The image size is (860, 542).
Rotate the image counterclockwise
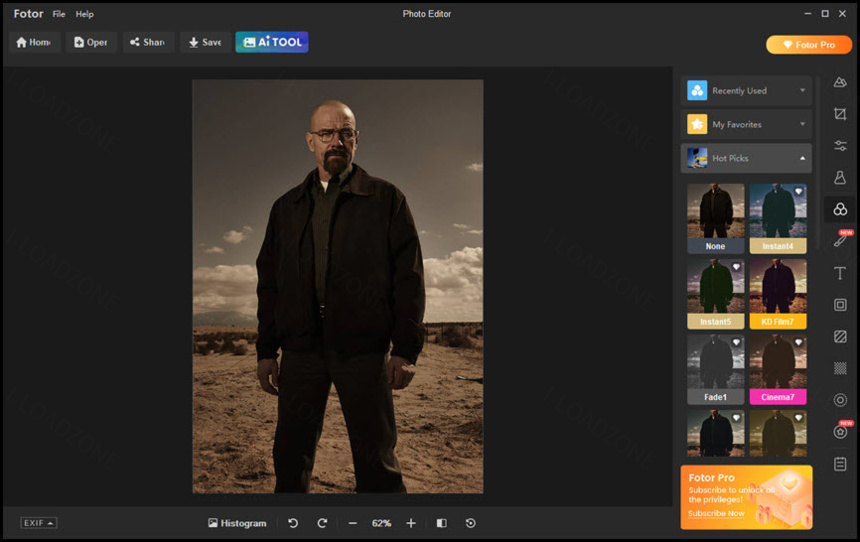pyautogui.click(x=293, y=523)
